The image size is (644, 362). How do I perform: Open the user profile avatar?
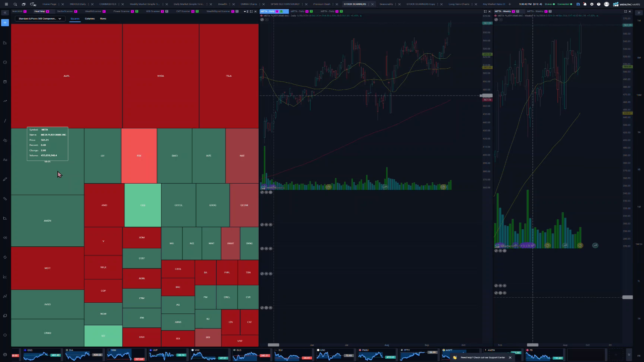pos(606,4)
